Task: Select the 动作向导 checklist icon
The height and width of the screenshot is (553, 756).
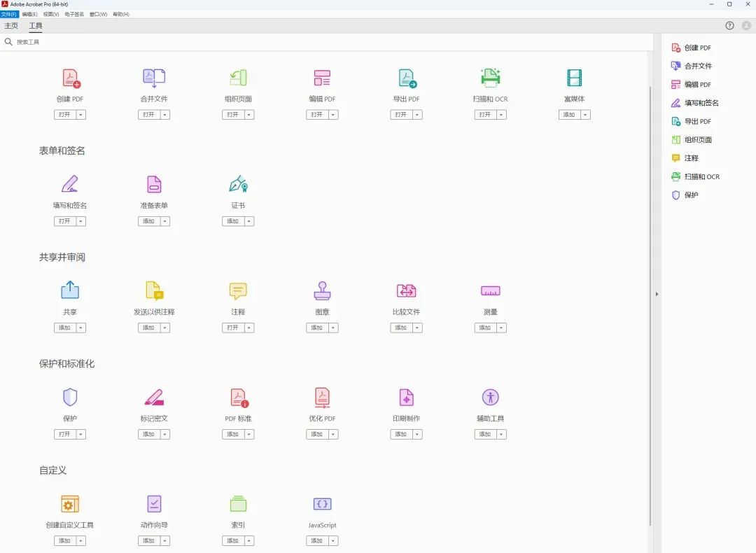Action: pyautogui.click(x=154, y=504)
